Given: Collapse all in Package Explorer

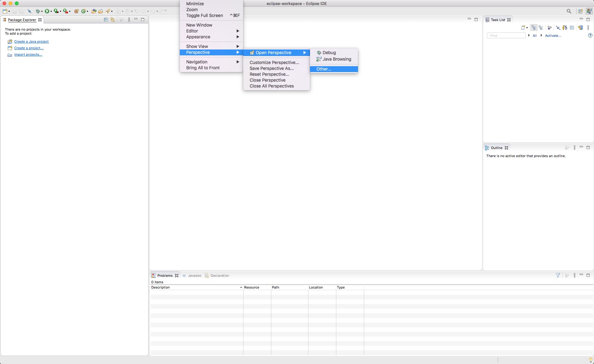Looking at the screenshot, I should point(106,19).
